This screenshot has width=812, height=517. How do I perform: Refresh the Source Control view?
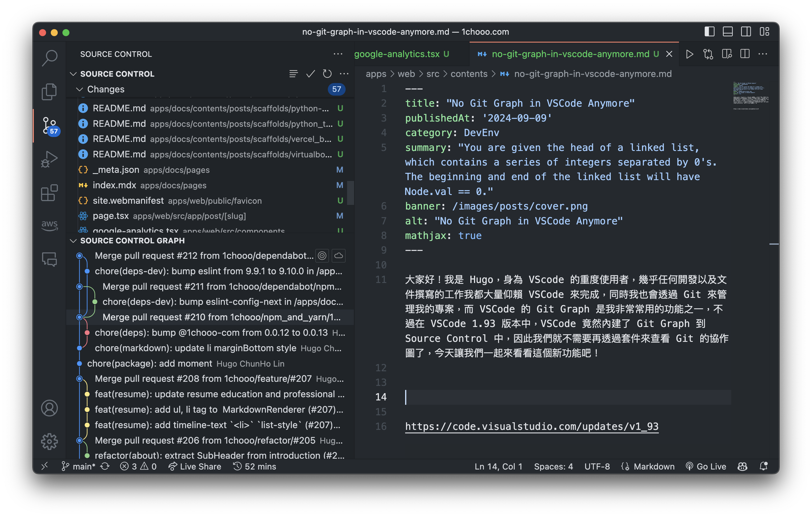point(327,74)
